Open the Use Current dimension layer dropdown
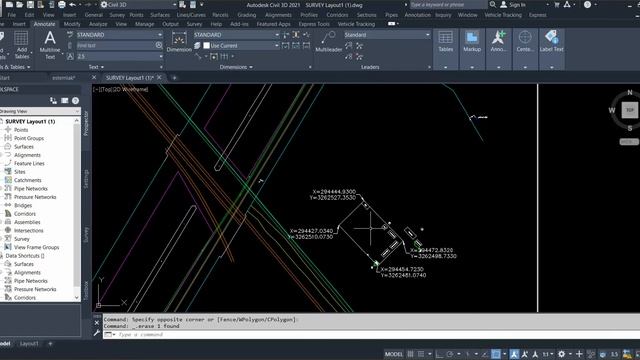Viewport: 640px width, 360px height. 241,45
